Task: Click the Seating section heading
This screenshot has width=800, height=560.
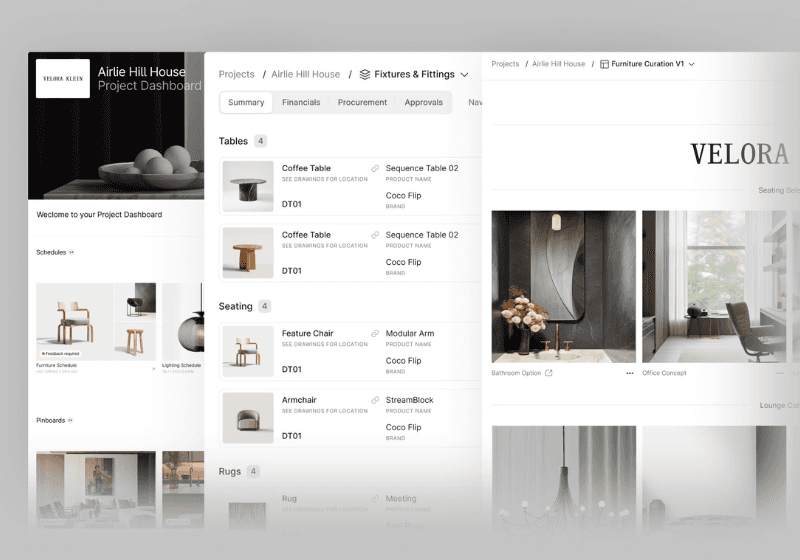Action: click(236, 307)
